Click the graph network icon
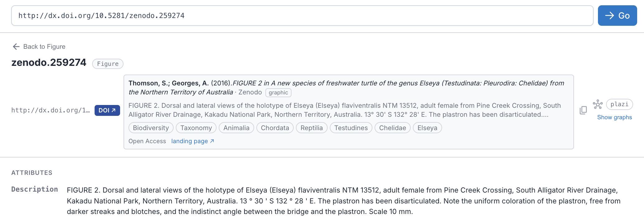644x223 pixels. pos(598,104)
